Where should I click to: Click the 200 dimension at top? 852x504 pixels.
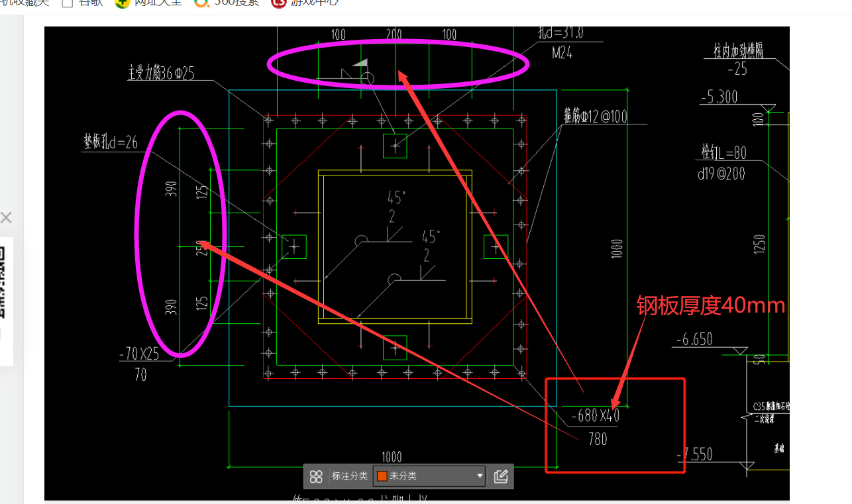[394, 34]
